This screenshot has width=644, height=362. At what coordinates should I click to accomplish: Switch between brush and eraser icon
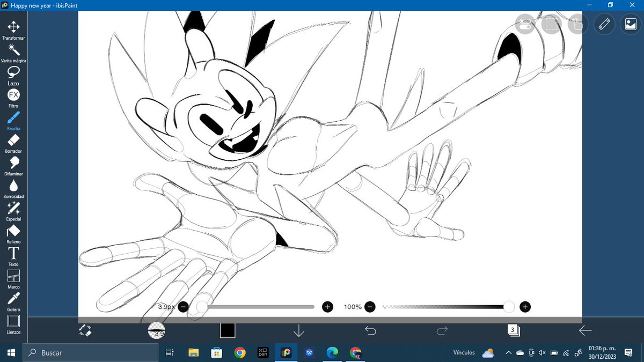pos(85,330)
